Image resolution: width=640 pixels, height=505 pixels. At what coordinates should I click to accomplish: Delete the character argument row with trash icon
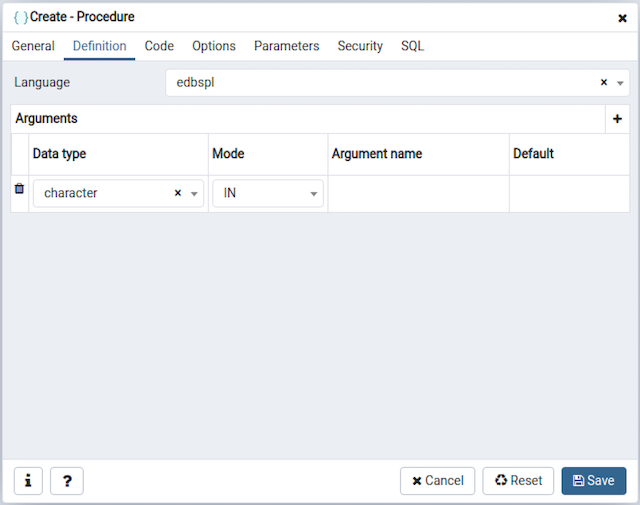[19, 189]
